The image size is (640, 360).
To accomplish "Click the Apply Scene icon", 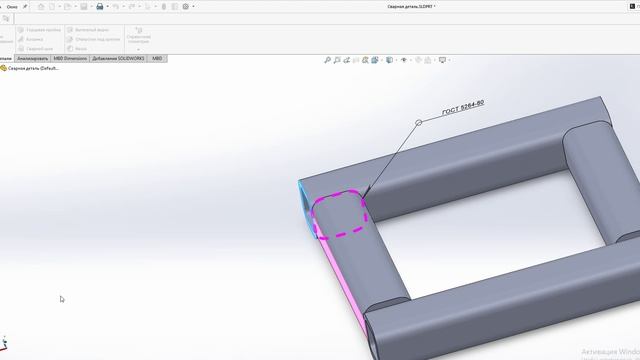I will pyautogui.click(x=428, y=60).
